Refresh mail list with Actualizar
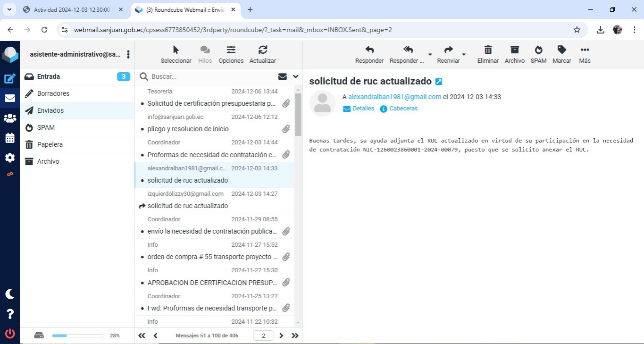The image size is (644, 344). 263,50
